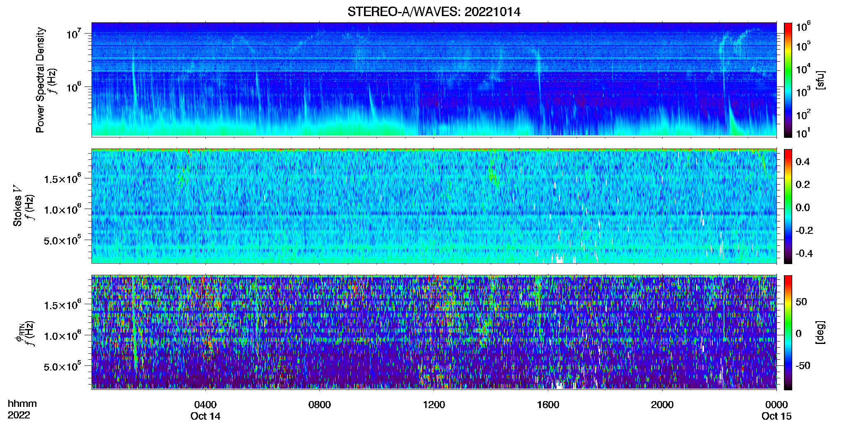Click the phi RTN spectrogram panel
The image size is (868, 447).
[x=434, y=332]
